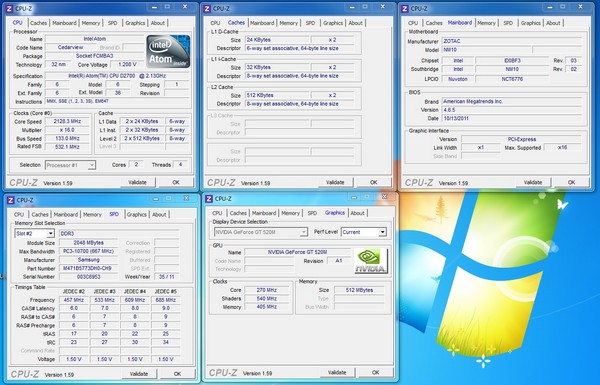
Task: Switch to Memory tab in CPU window
Action: pos(91,23)
